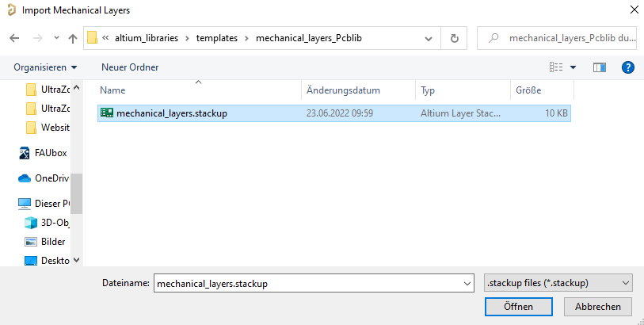Select FAUbox in the sidebar
The width and height of the screenshot is (644, 325).
coord(50,152)
